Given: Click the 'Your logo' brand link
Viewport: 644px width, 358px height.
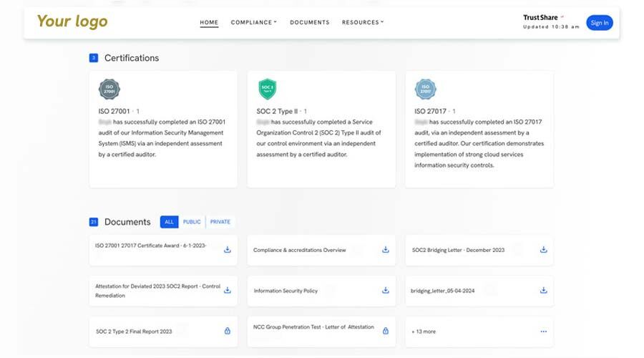Looking at the screenshot, I should 72,21.
